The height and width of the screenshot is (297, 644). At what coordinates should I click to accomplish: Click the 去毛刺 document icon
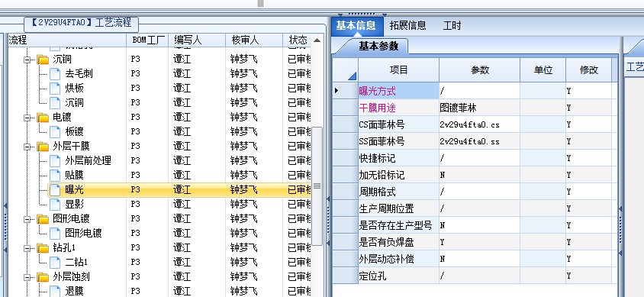click(55, 74)
